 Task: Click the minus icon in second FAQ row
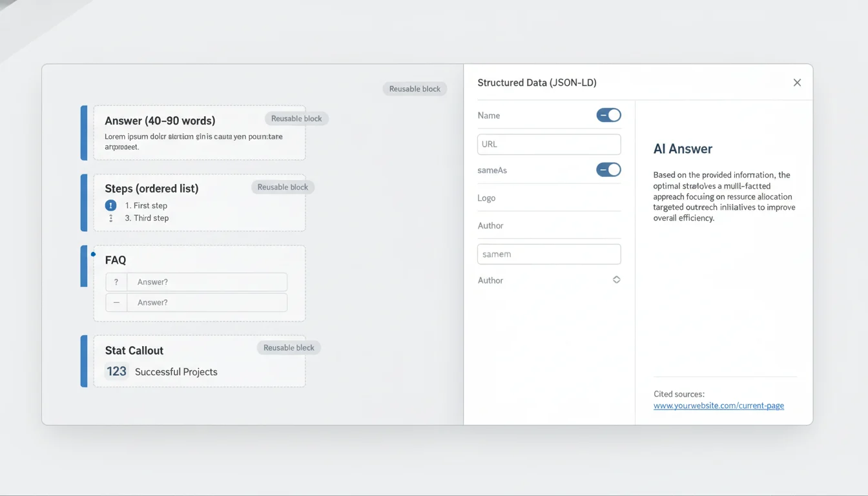[x=116, y=302]
